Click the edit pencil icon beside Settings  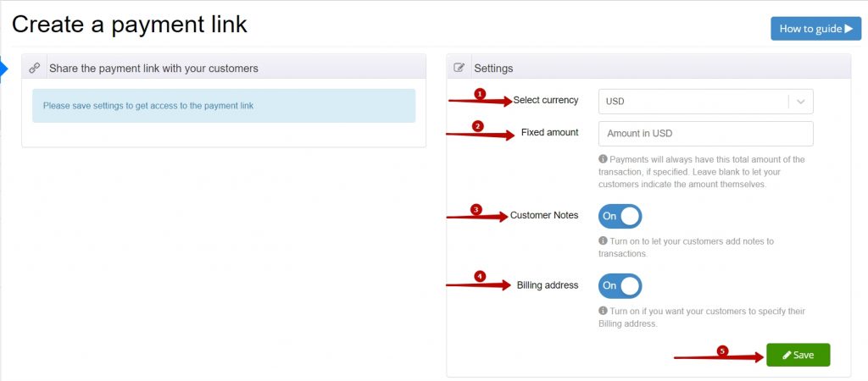pos(459,68)
